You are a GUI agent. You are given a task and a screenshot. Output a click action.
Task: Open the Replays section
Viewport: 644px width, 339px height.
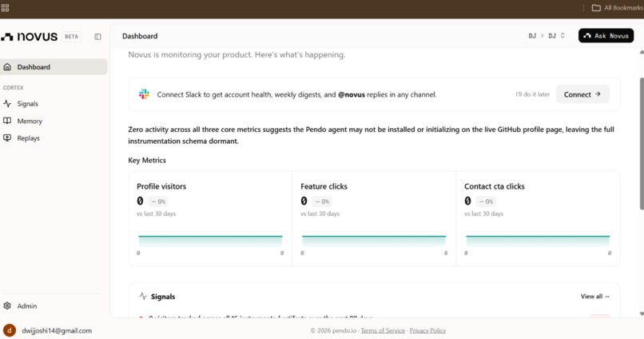click(x=54, y=138)
